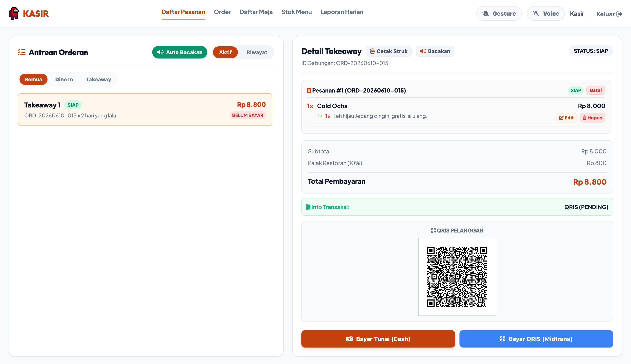Click the Batal button for Pesanan #1

[x=595, y=90]
